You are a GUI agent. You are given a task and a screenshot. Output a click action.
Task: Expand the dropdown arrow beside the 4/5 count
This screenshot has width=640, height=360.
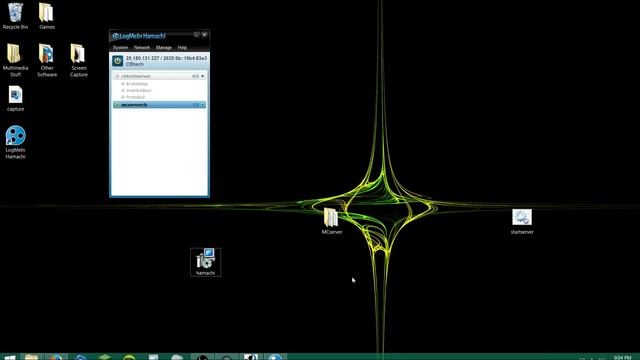[202, 76]
